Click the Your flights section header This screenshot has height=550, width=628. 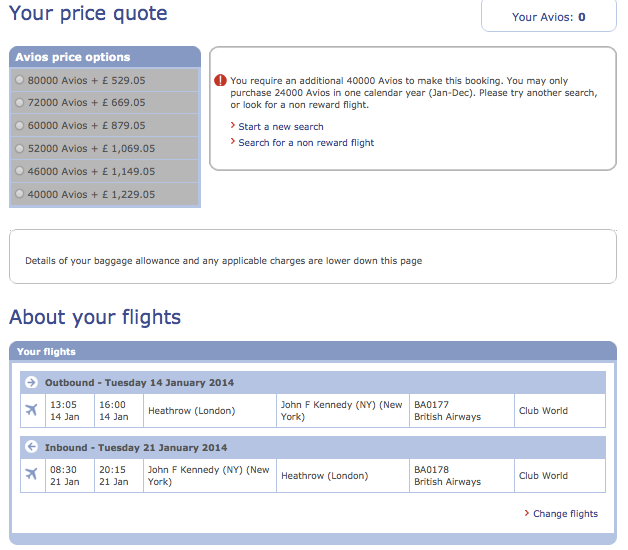coord(46,352)
